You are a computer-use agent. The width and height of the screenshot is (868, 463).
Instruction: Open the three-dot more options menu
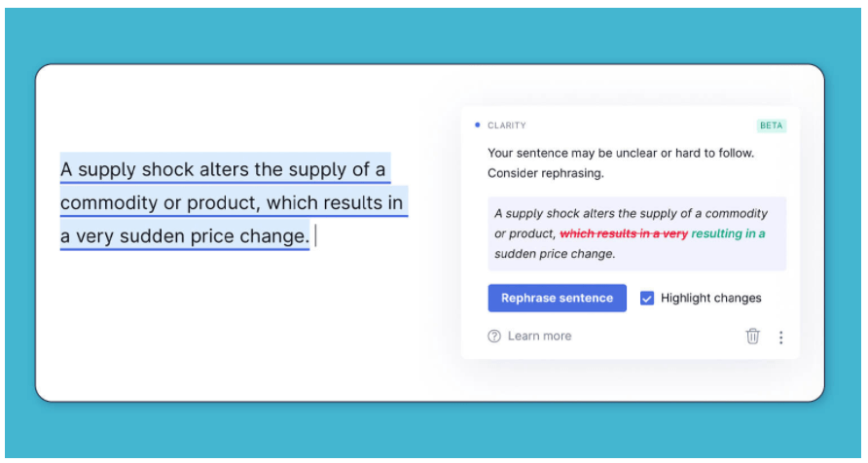tap(780, 337)
